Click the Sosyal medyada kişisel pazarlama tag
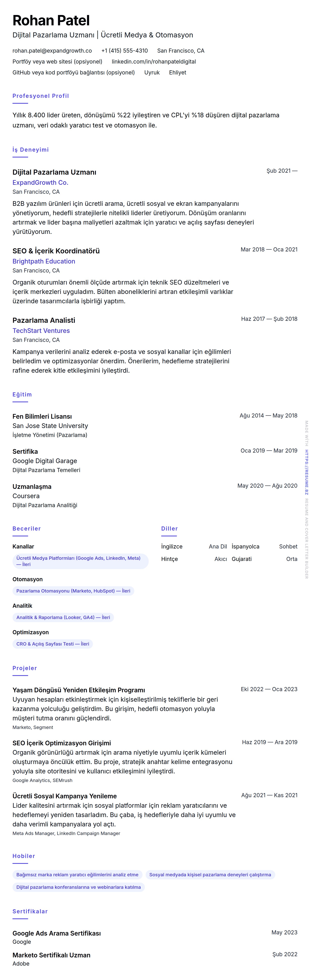The width and height of the screenshot is (310, 980). pos(210,875)
